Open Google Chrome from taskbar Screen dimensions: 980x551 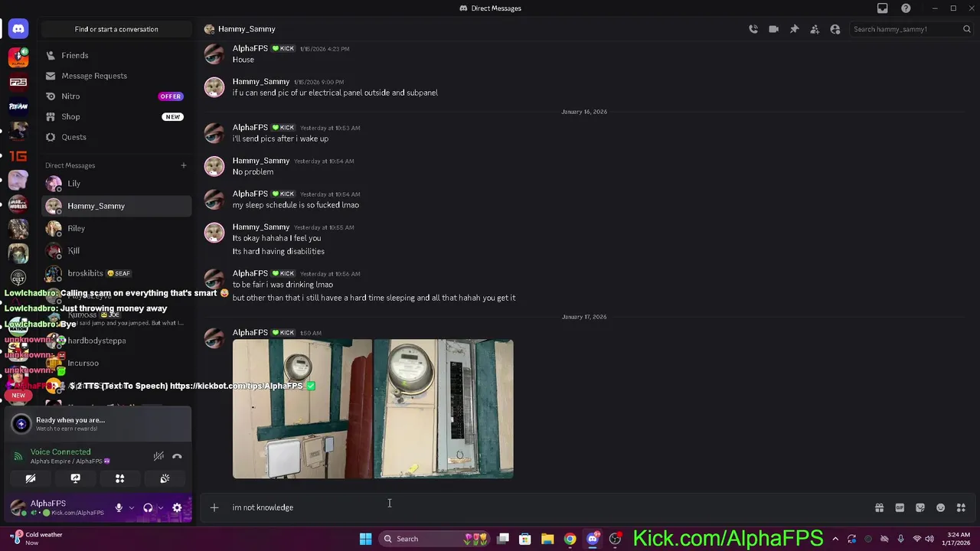pos(570,539)
